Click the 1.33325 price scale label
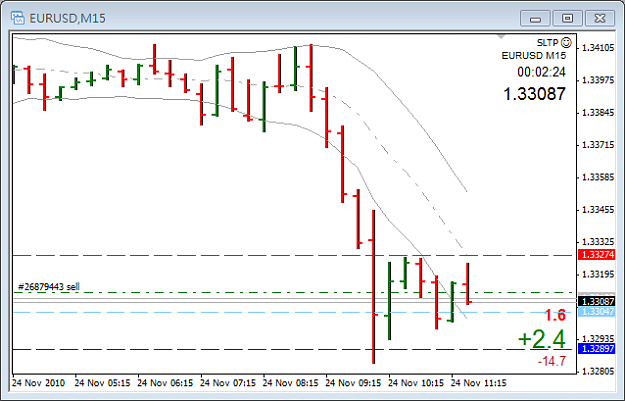This screenshot has height=401, width=625. pos(598,242)
